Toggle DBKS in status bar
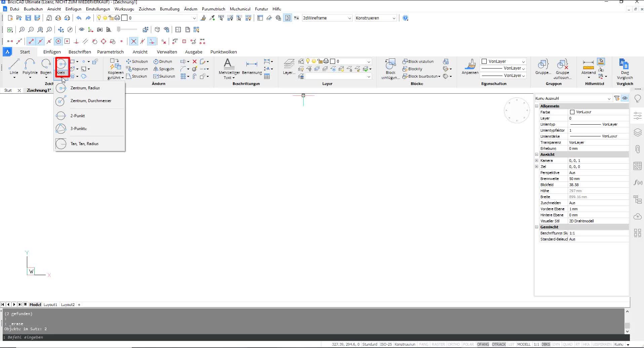Screen dimensions: 644x348 [546, 344]
